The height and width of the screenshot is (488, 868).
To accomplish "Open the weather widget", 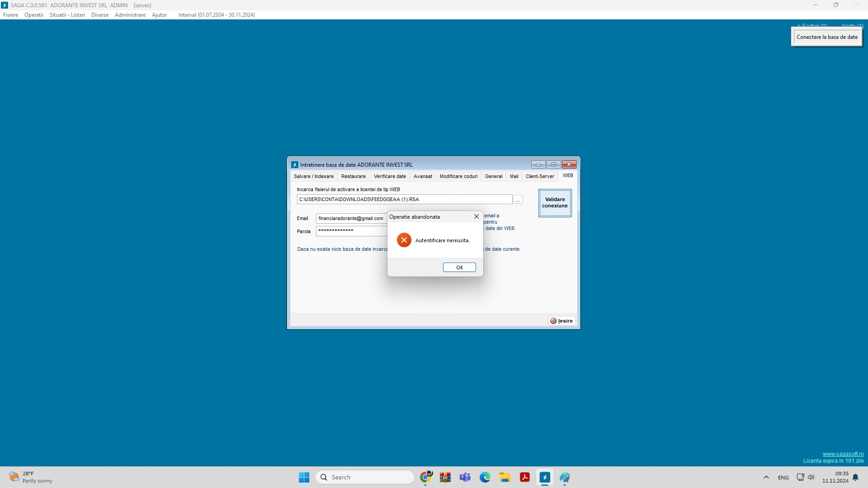I will tap(31, 477).
